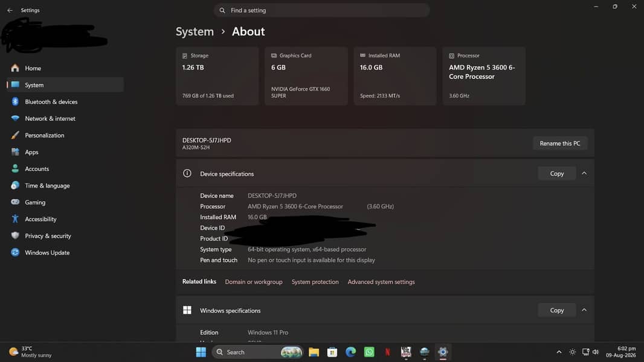644x362 pixels.
Task: Collapse the Device specifications section
Action: point(584,173)
